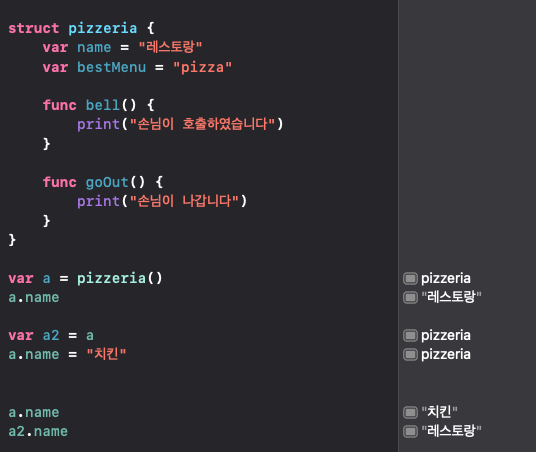The height and width of the screenshot is (452, 536).
Task: Click print call with "손님이 나갑니다"
Action: (x=162, y=201)
